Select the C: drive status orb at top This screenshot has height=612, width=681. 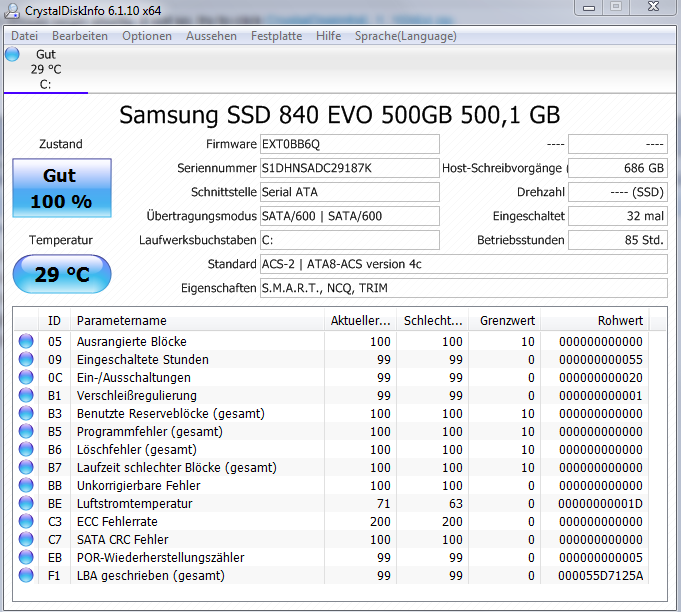(12, 54)
